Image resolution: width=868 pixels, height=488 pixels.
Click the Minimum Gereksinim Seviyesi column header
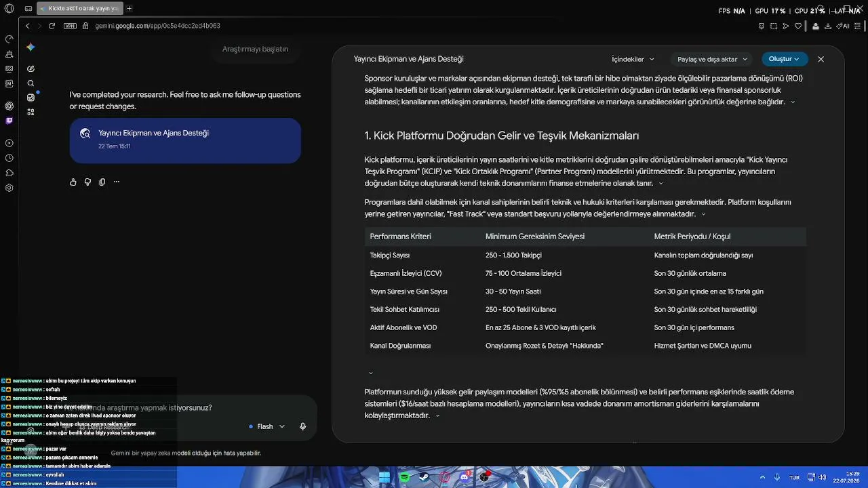pyautogui.click(x=535, y=237)
